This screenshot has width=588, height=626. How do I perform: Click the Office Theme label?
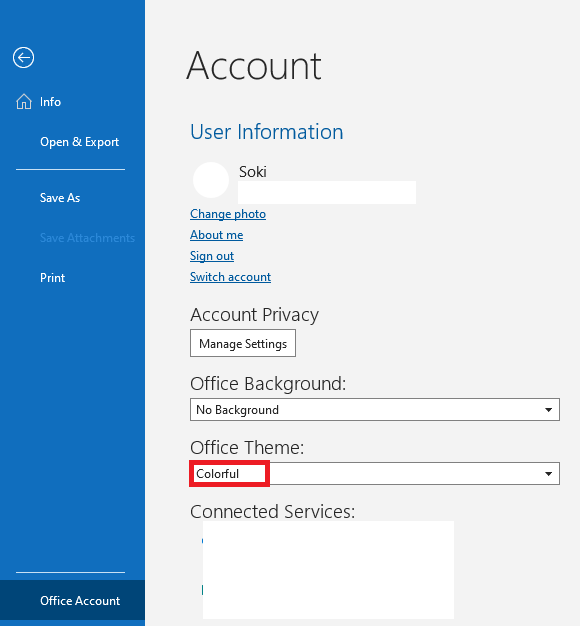coord(247,448)
